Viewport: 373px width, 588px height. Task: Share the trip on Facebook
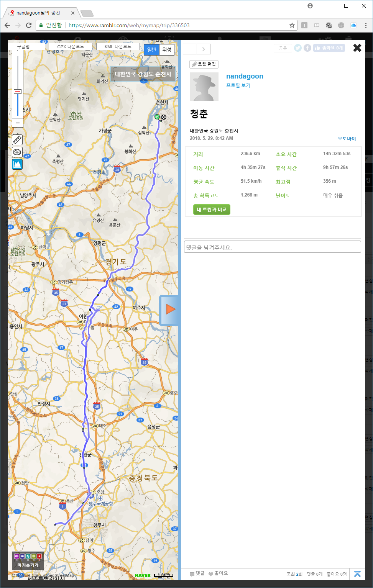(307, 48)
